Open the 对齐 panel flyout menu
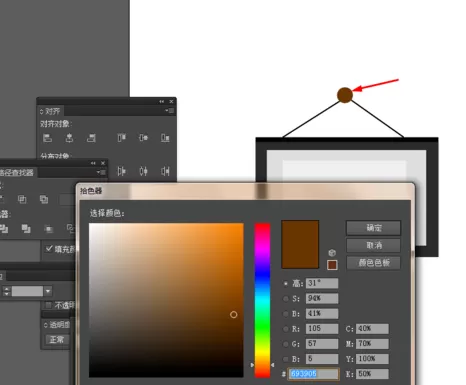The image size is (466, 385). (170, 111)
